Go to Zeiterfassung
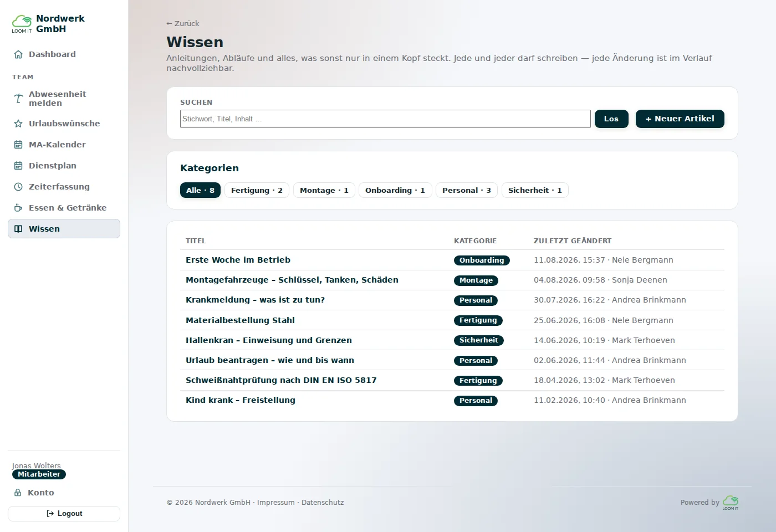Viewport: 776px width, 532px height. (64, 187)
